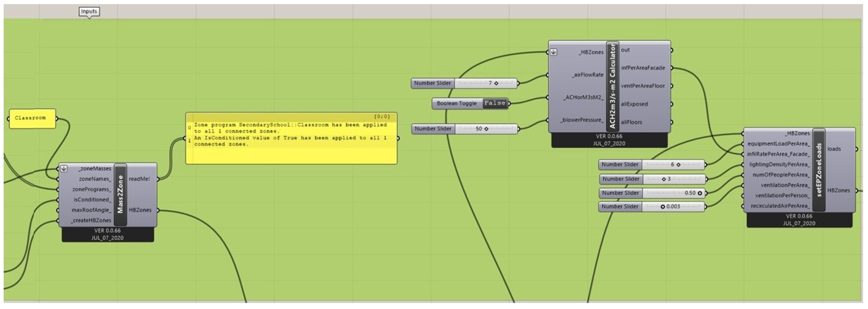Click the arrow icon beside _zoneMasses input

click(64, 169)
